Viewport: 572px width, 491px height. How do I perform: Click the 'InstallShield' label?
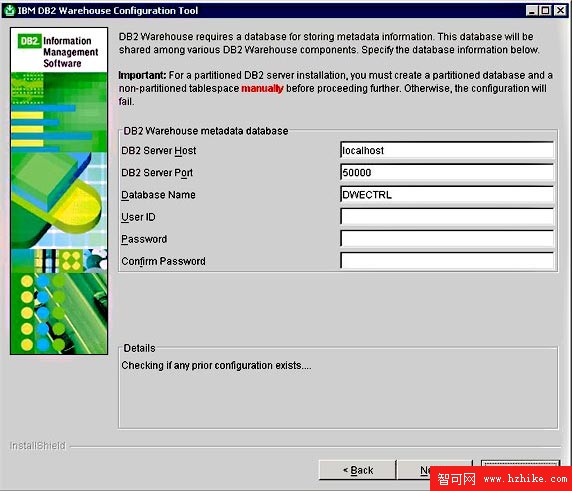38,446
